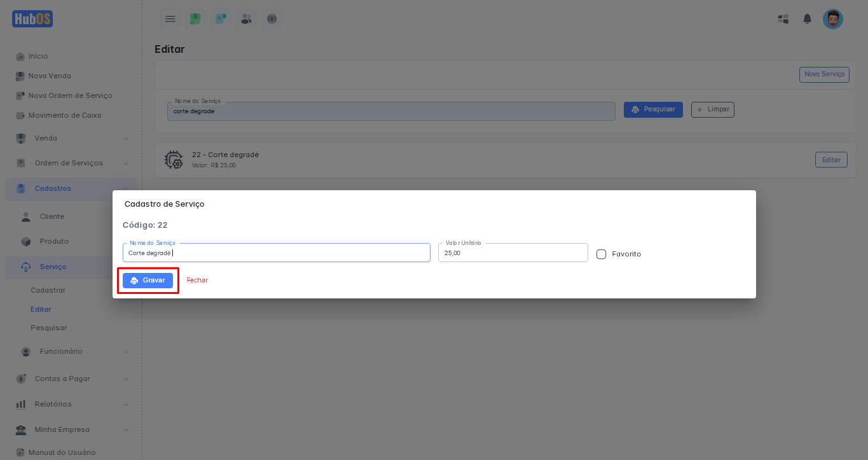Click the people icon in top toolbar
868x460 pixels.
click(246, 19)
